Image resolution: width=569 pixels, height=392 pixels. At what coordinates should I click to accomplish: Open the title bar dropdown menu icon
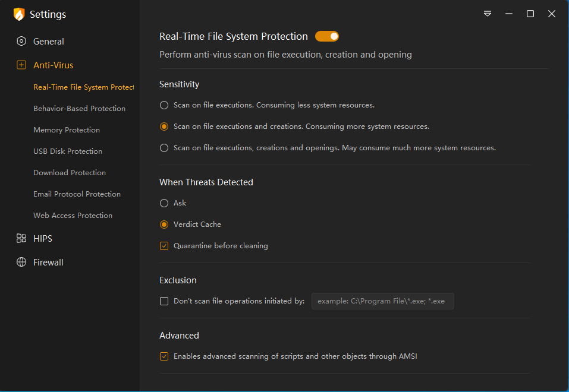pyautogui.click(x=488, y=14)
